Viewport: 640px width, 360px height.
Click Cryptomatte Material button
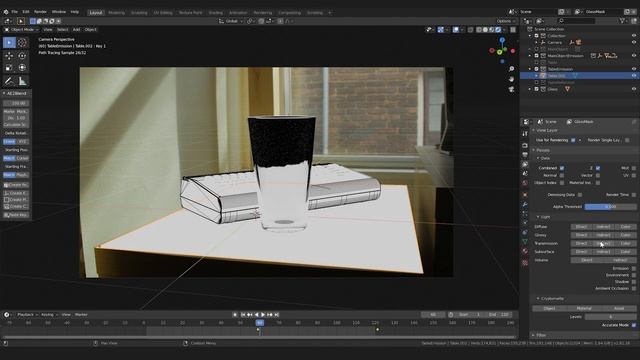pyautogui.click(x=584, y=309)
